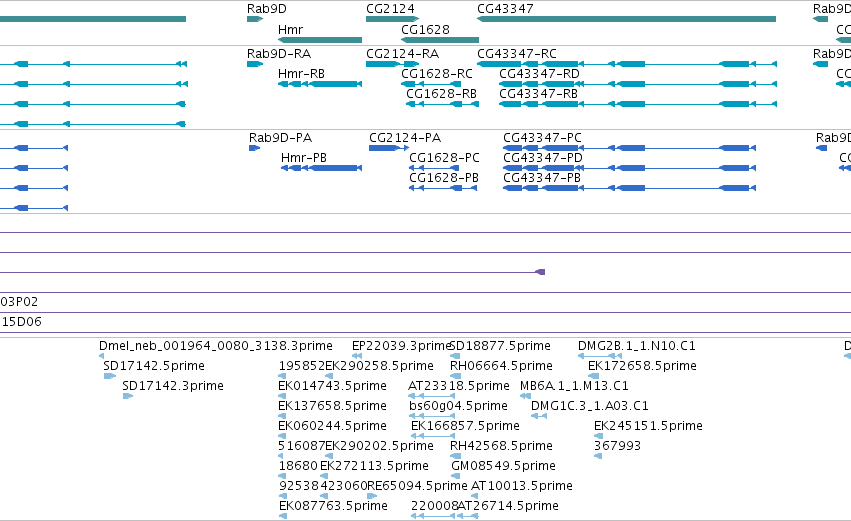Click the CG1628-PC protein label

[x=444, y=158]
